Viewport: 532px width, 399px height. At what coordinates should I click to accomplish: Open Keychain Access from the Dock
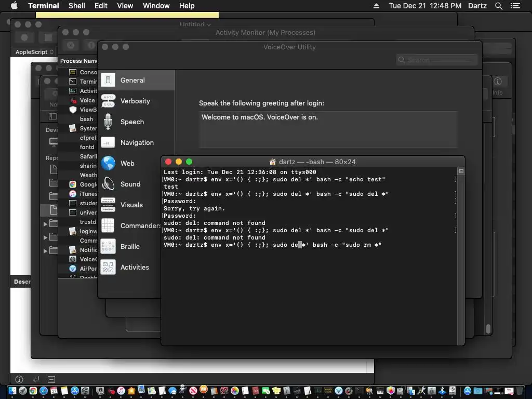[369, 391]
